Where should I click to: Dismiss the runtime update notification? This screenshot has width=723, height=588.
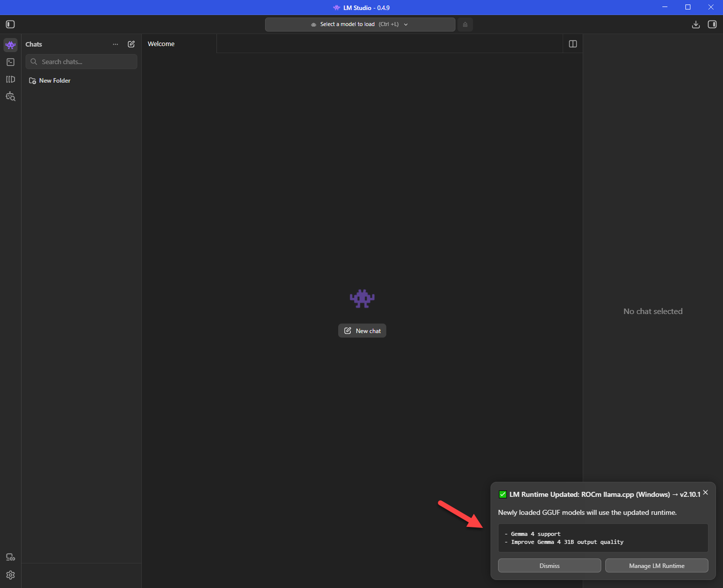(550, 566)
